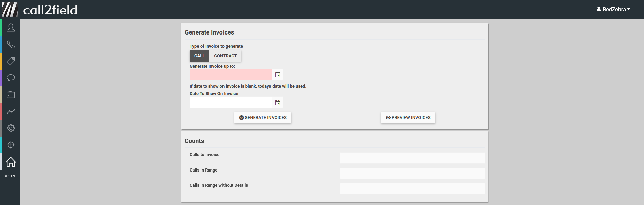
Task: Click the pink Generate Invoice up to field
Action: click(x=231, y=75)
